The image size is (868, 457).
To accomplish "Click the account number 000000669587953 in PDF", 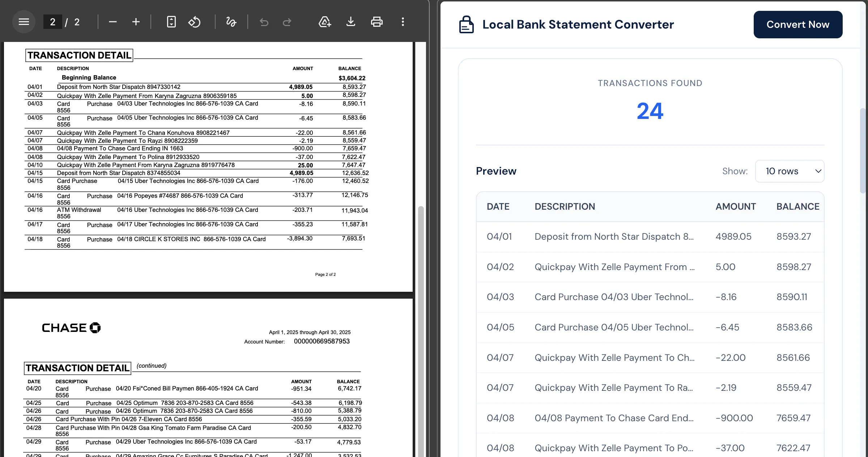I will coord(322,341).
